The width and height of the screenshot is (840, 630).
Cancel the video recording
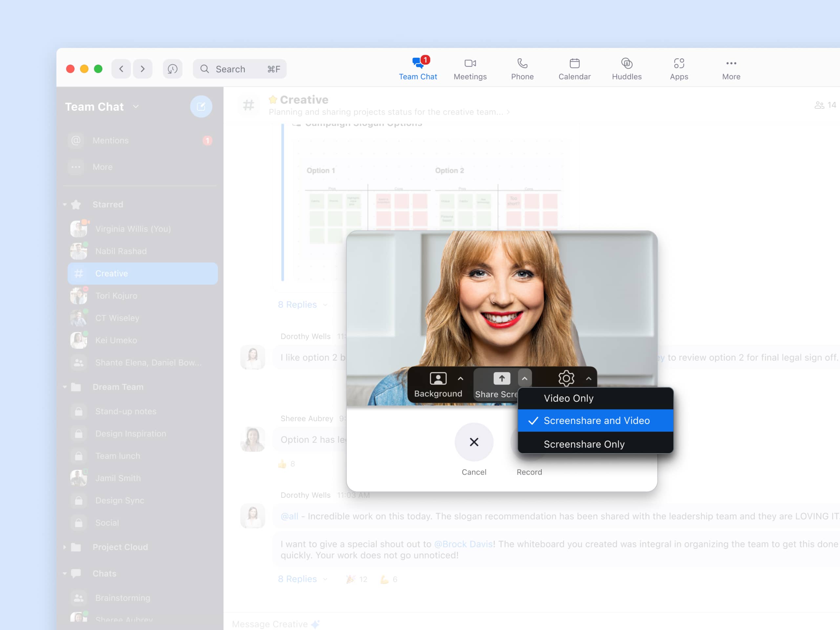point(473,442)
